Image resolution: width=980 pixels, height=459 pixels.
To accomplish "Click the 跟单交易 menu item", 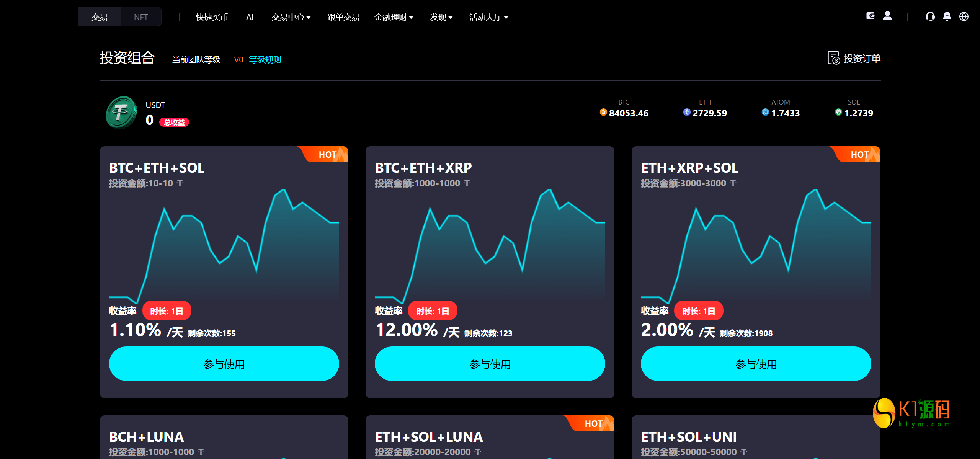I will [x=343, y=17].
